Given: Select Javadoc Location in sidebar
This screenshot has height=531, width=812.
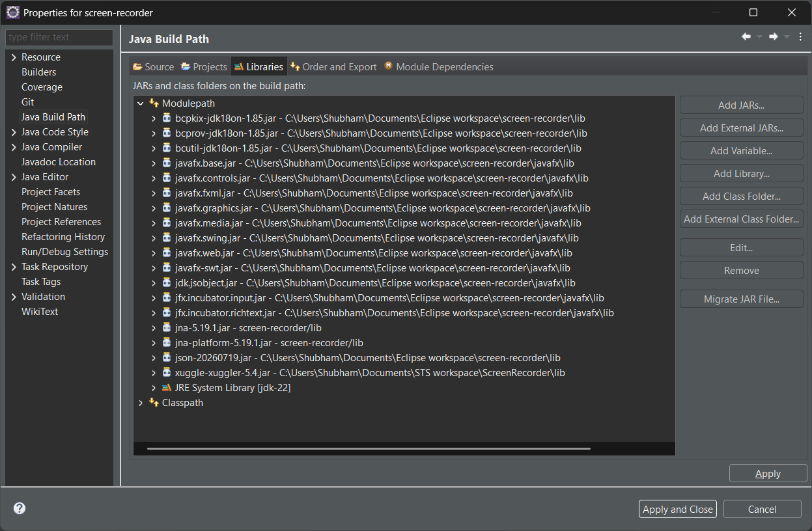Looking at the screenshot, I should point(59,162).
